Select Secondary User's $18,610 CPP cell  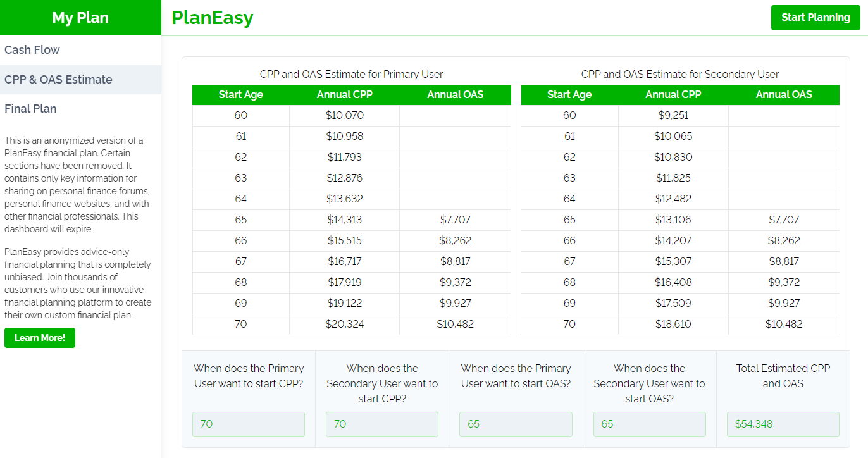click(x=673, y=325)
